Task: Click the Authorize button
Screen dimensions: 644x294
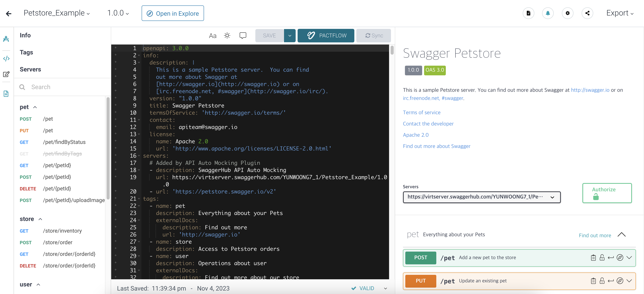Action: (607, 193)
